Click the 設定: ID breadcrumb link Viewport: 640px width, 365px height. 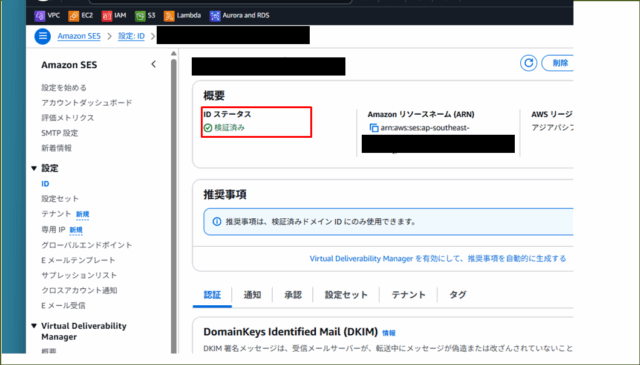[x=131, y=36]
